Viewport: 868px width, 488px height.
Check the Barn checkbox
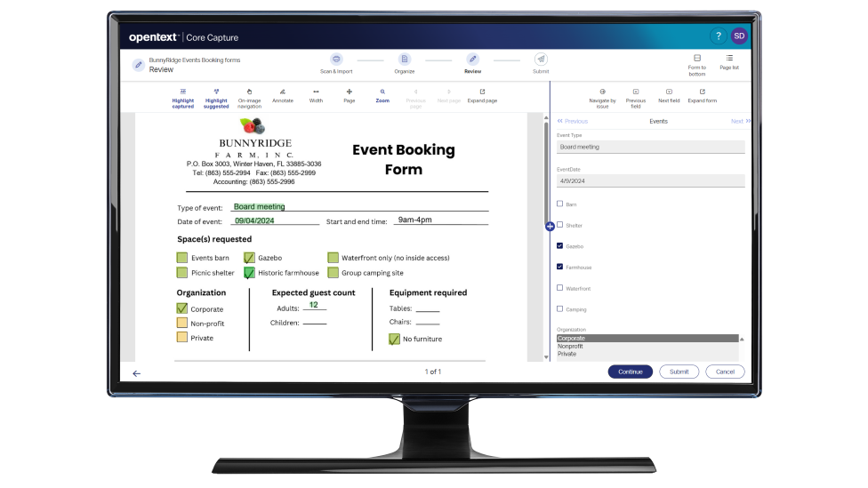pyautogui.click(x=559, y=204)
